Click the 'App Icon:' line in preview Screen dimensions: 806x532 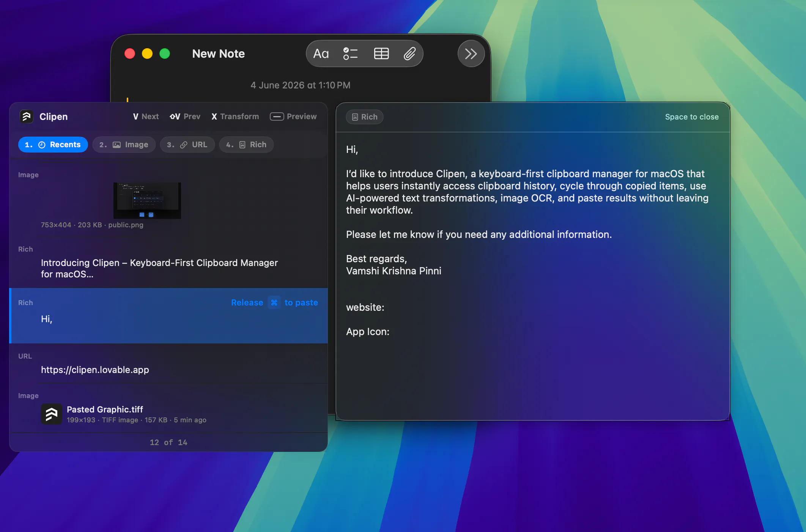click(x=368, y=332)
